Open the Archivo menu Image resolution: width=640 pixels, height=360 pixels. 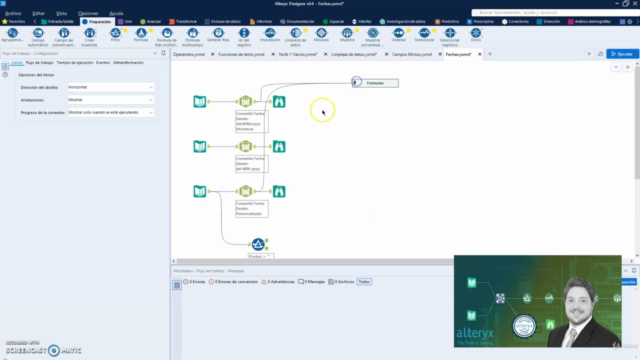coord(13,13)
